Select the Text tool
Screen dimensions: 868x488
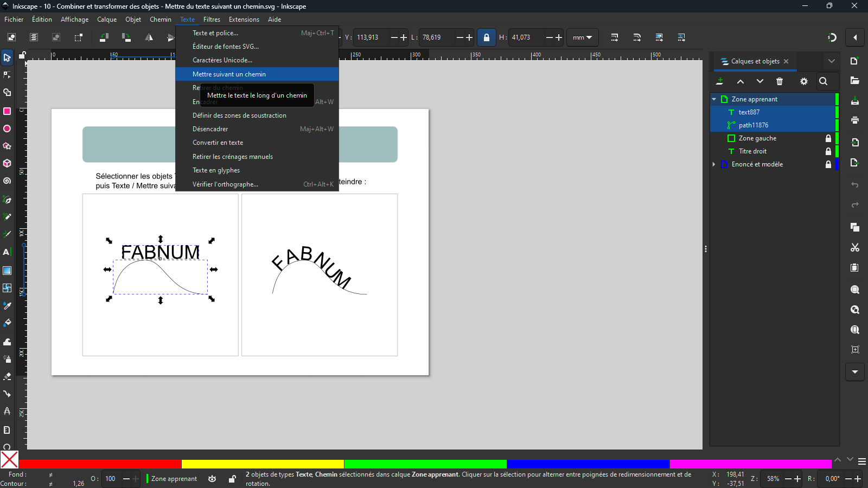click(7, 252)
